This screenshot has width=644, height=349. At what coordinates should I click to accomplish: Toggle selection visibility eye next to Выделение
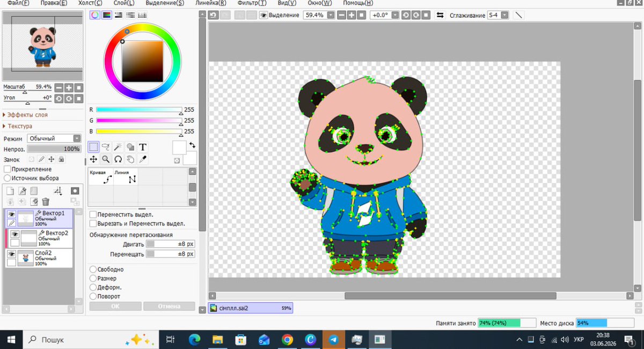coord(264,15)
